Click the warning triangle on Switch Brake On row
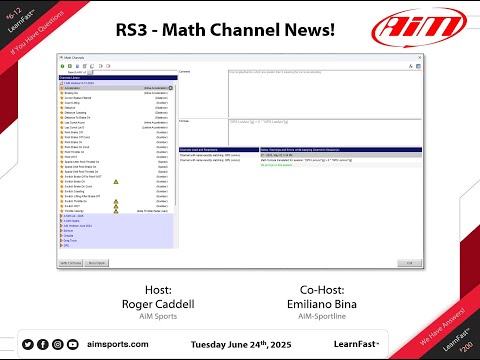The image size is (480, 360). coord(116,182)
